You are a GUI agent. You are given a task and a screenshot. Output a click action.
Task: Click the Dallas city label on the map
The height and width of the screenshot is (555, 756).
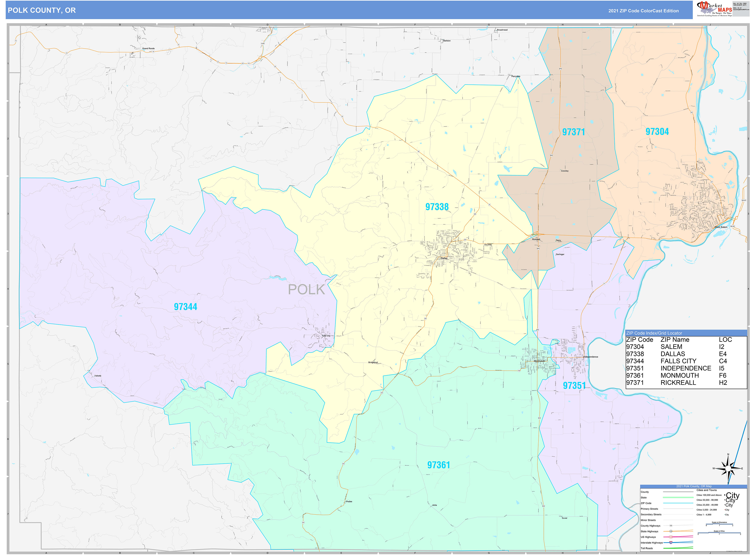(x=444, y=258)
